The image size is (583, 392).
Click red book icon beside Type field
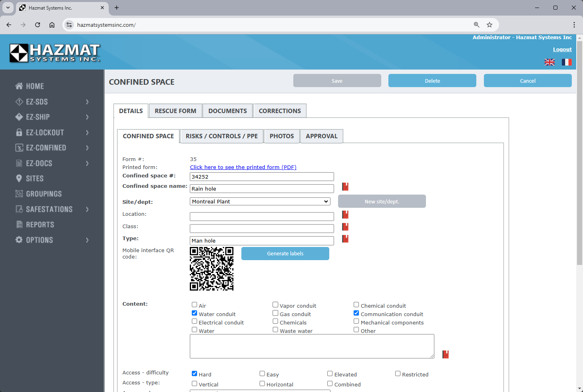(345, 239)
